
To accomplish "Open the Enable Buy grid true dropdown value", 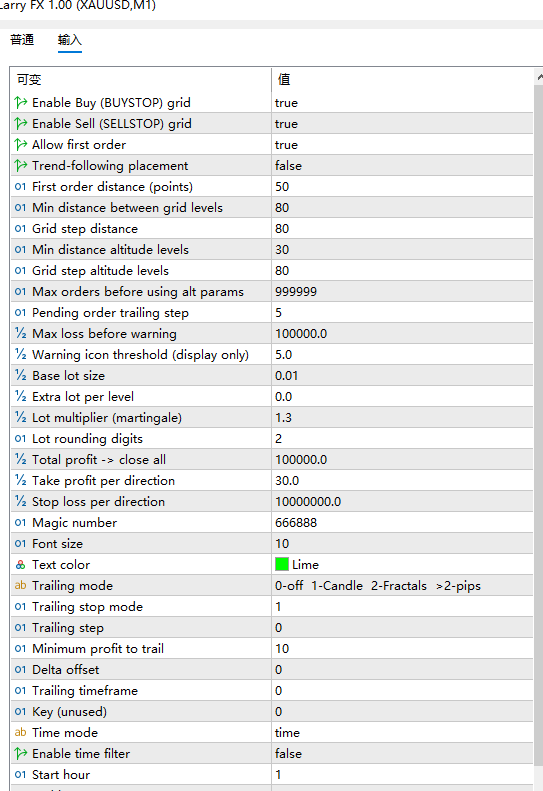I will coord(402,103).
